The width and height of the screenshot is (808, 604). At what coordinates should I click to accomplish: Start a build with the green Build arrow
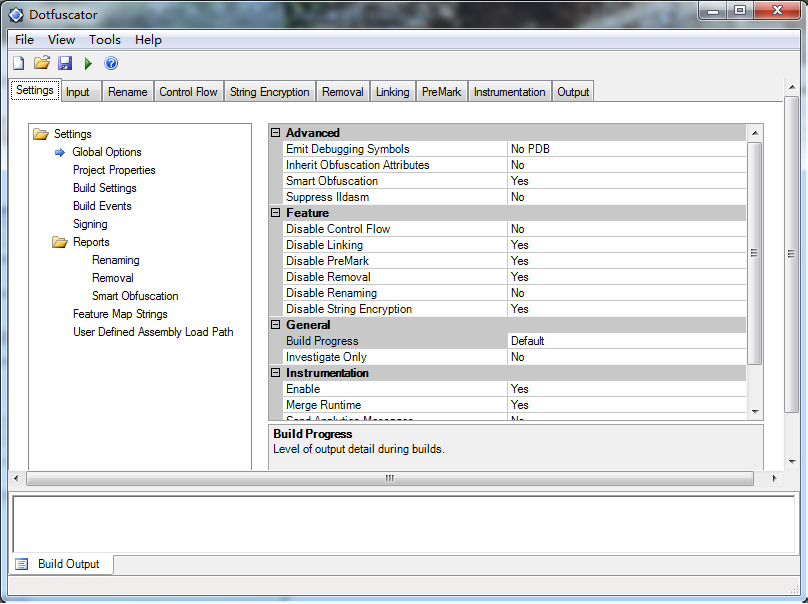pos(86,62)
